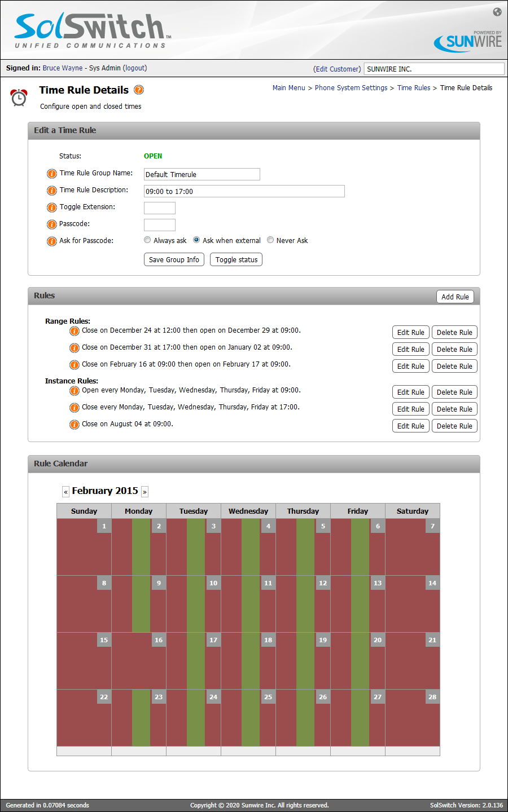Select the Always ask radio option
This screenshot has width=508, height=812.
[x=147, y=240]
